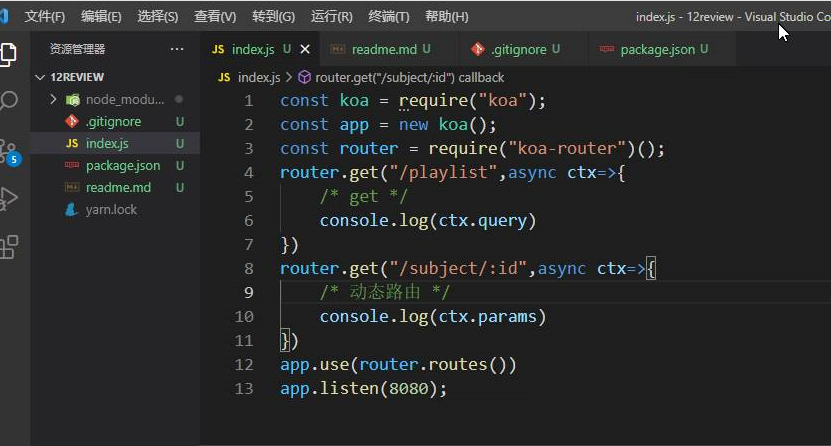Click 资源管理器 panel title

tap(77, 49)
